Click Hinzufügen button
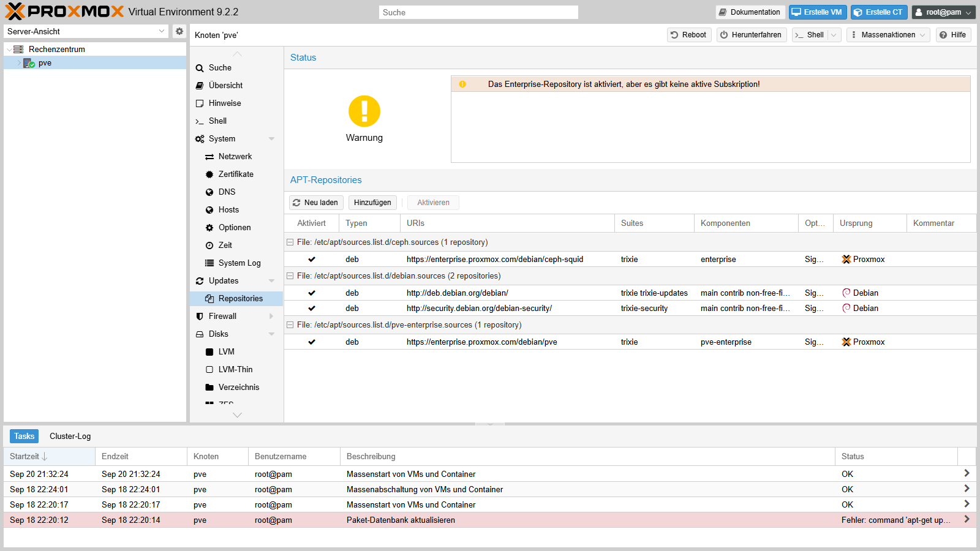 tap(372, 203)
